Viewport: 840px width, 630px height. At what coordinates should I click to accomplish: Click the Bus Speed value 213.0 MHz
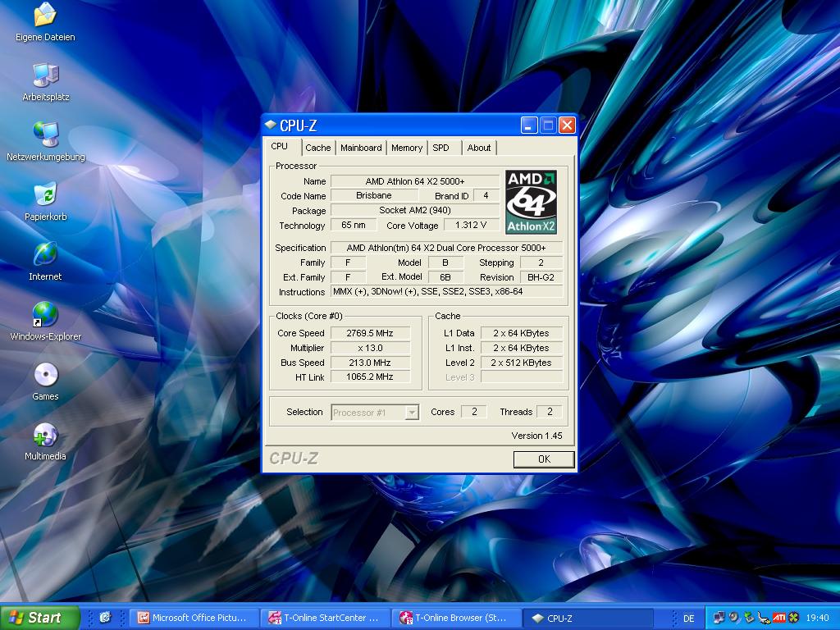(370, 362)
